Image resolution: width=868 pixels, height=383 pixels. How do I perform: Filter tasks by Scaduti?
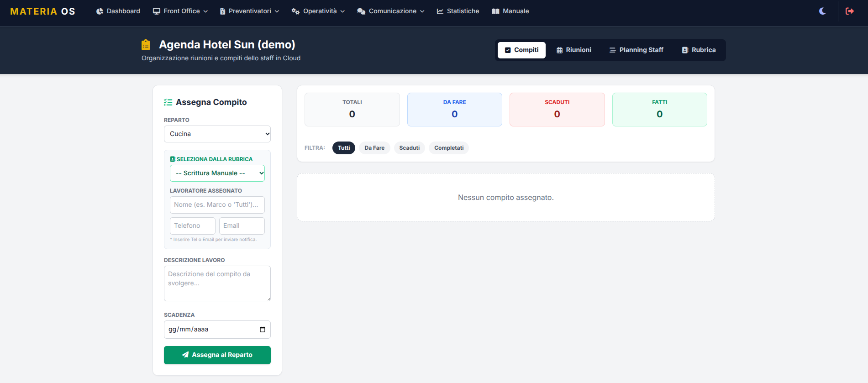[409, 148]
